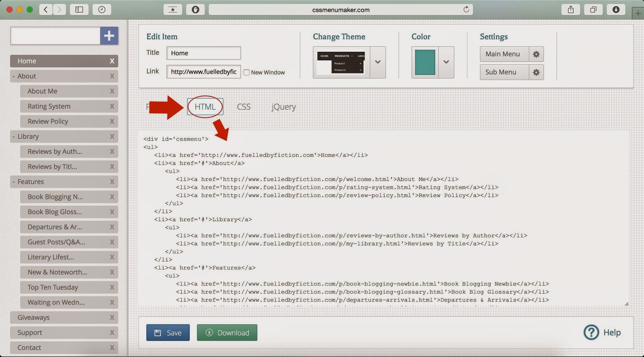644x357 pixels.
Task: Click the blue plus add-item icon
Action: pos(109,36)
